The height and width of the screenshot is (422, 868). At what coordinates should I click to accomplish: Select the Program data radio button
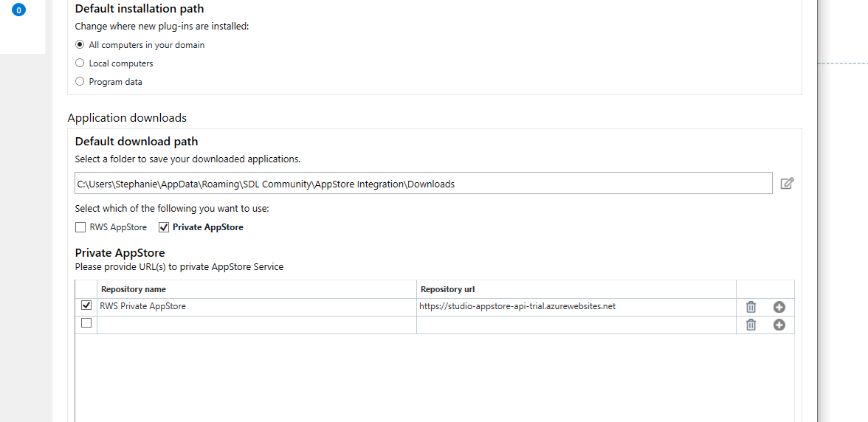(x=80, y=81)
